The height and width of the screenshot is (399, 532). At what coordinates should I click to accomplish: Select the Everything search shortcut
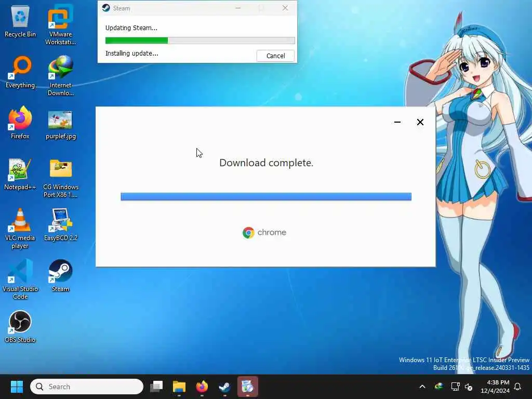20,72
